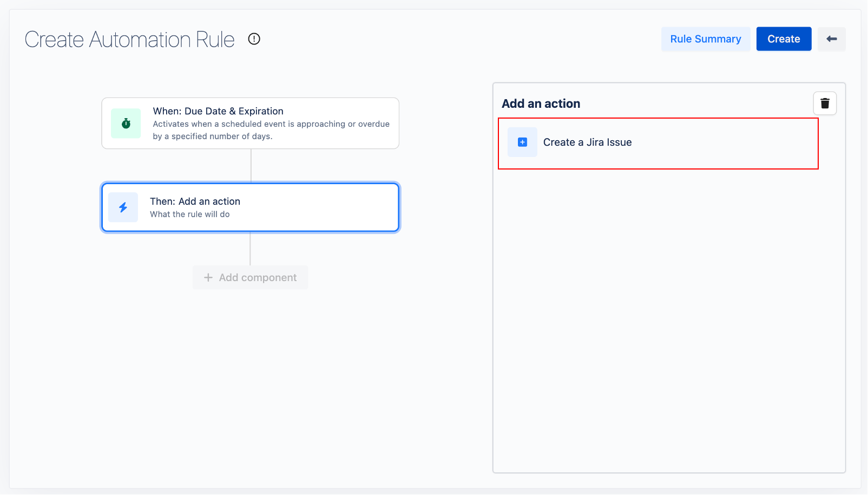Click the back arrow icon button
The width and height of the screenshot is (868, 495).
click(x=831, y=39)
